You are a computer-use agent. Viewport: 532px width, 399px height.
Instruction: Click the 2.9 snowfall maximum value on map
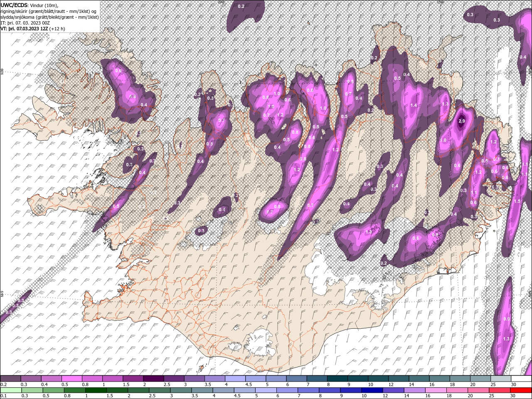[461, 121]
